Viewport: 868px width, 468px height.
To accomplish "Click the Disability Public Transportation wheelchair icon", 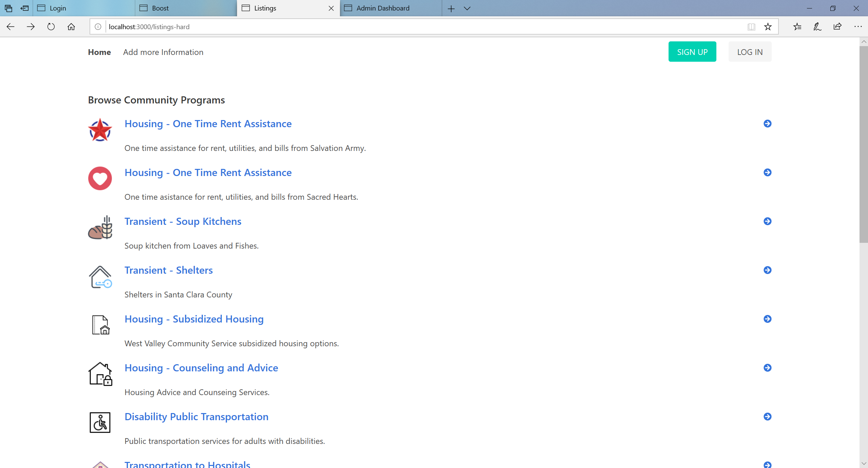I will coord(100,423).
